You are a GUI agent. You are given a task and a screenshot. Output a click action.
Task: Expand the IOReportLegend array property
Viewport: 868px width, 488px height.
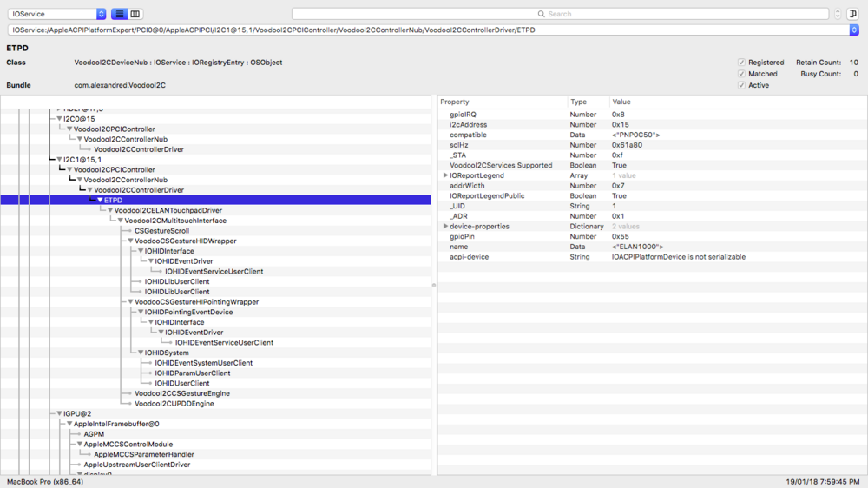coord(445,175)
